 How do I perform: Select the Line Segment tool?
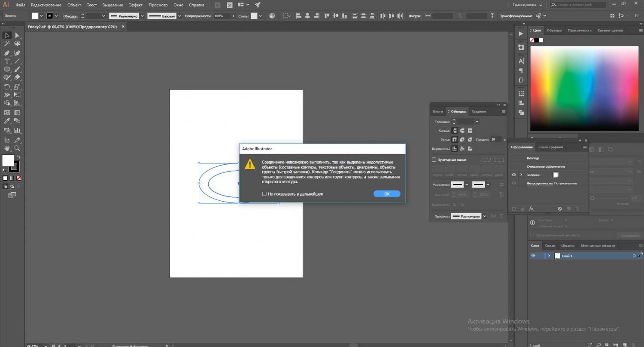[x=18, y=61]
